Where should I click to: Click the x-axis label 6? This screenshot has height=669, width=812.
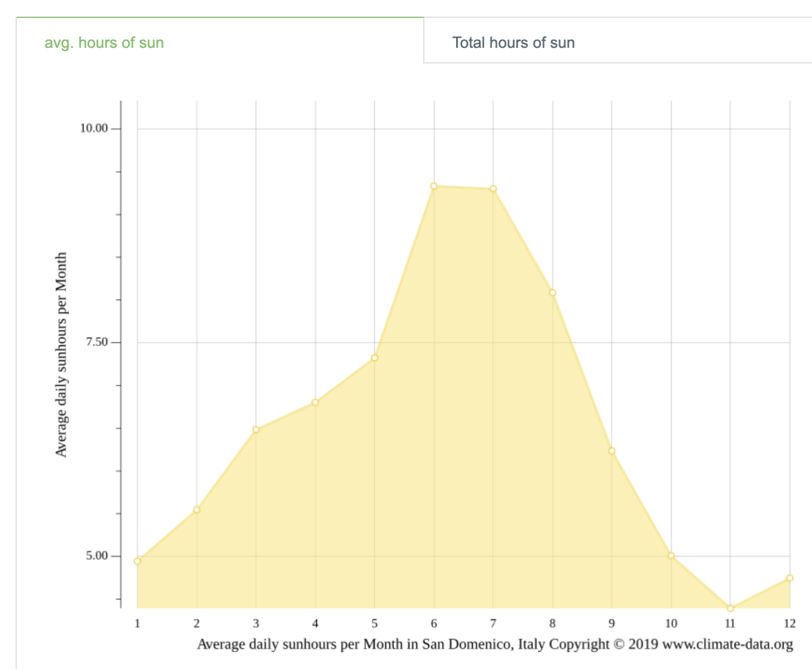tap(434, 623)
